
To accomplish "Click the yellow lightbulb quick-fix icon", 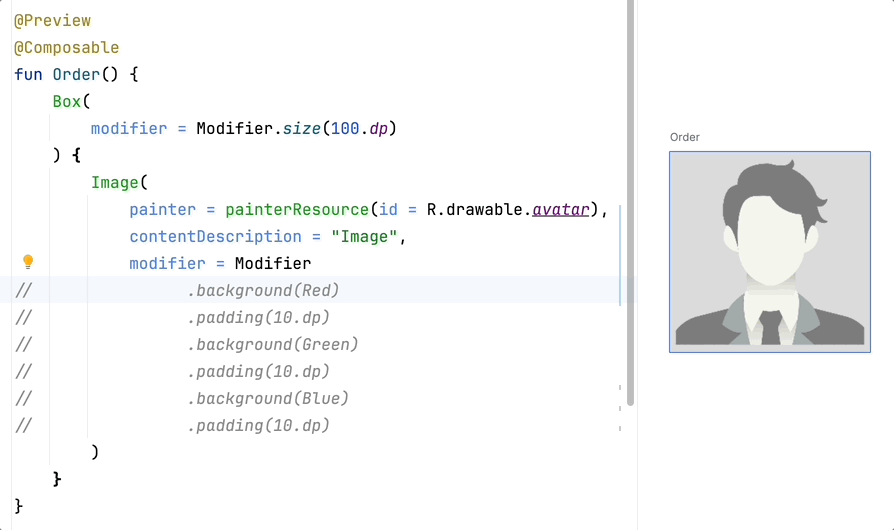I will pyautogui.click(x=28, y=262).
